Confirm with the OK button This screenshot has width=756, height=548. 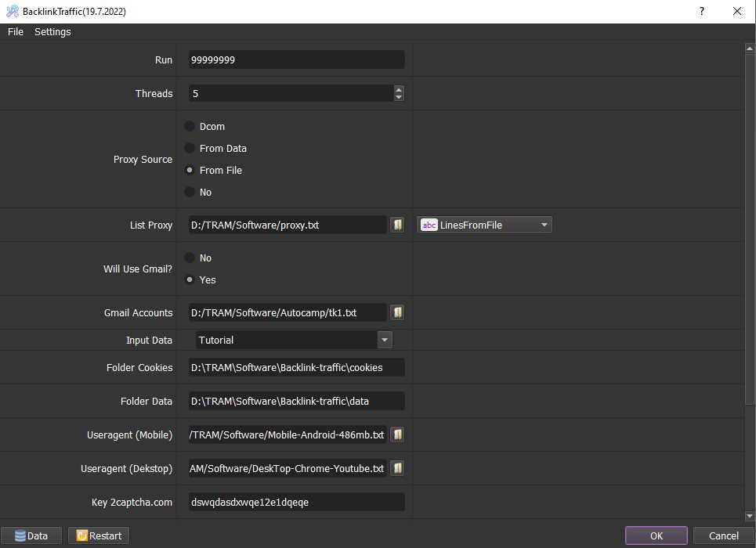pos(657,535)
